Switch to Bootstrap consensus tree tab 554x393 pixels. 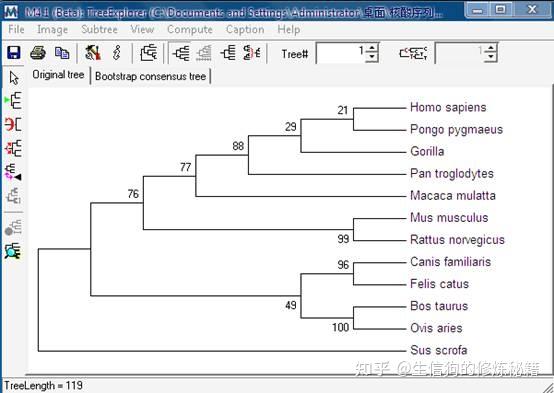tap(151, 76)
